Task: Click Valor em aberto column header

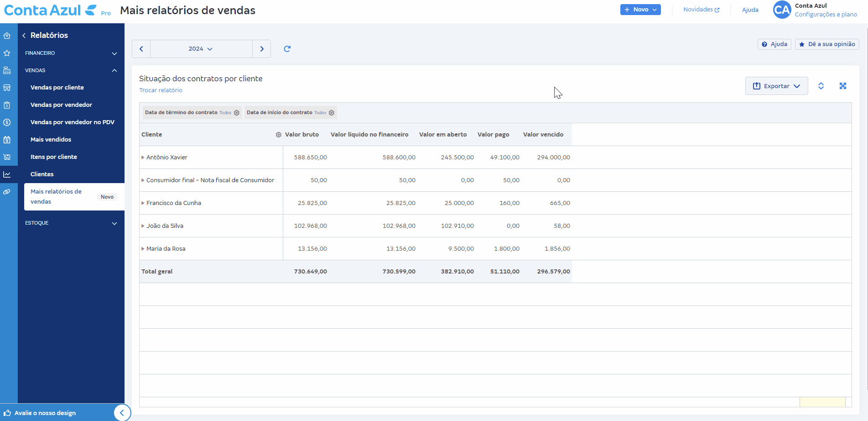Action: tap(443, 135)
